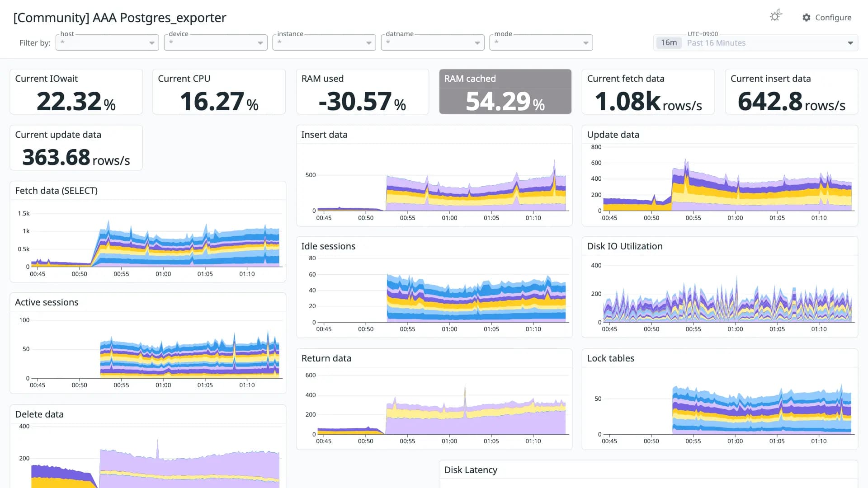Image resolution: width=868 pixels, height=488 pixels.
Task: Expand the host filter dropdown
Action: pyautogui.click(x=107, y=42)
